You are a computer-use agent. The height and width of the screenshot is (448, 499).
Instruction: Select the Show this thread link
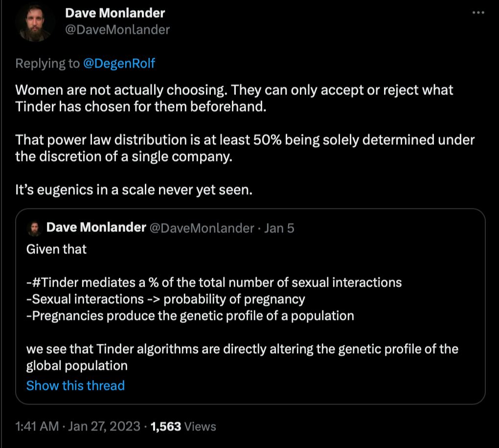point(75,385)
